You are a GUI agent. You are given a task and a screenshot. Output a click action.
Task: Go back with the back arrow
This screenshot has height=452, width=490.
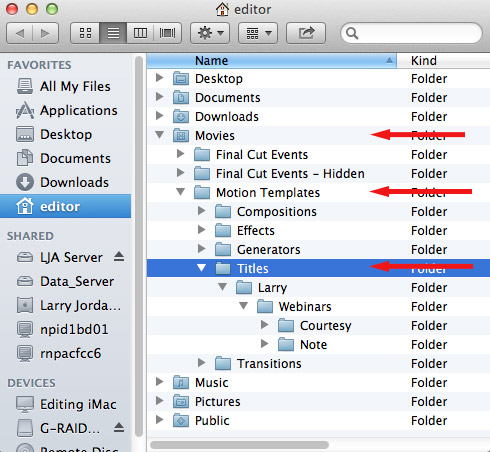19,33
